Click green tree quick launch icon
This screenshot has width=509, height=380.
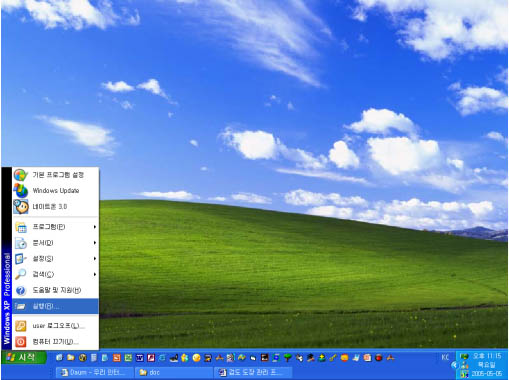(287, 358)
